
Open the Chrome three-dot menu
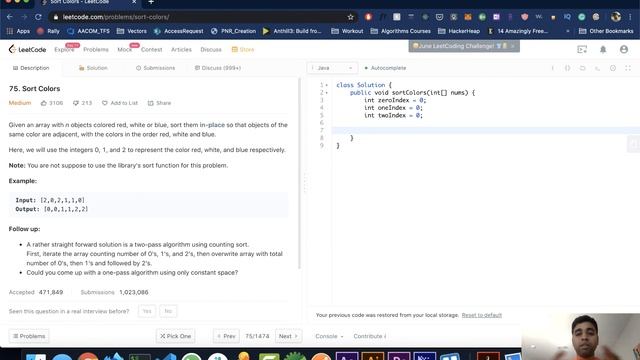tap(631, 17)
